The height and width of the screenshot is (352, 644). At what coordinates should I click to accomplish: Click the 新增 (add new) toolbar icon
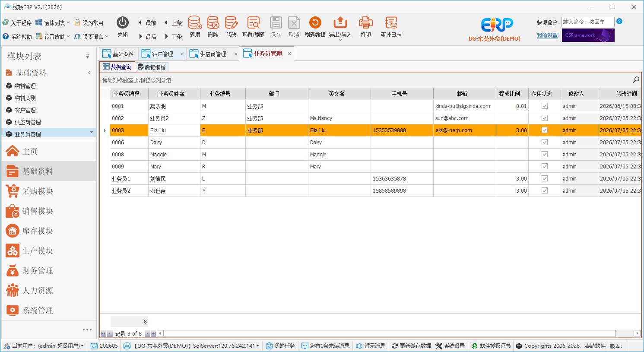tap(195, 23)
